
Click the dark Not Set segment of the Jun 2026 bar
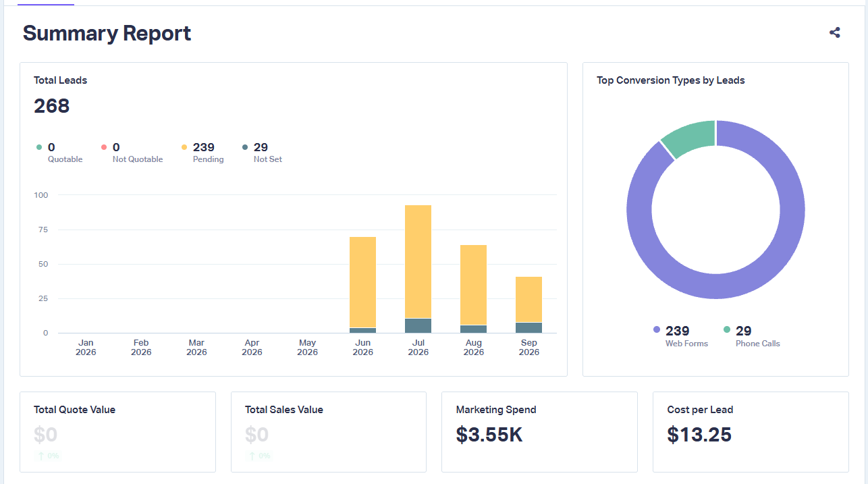coord(362,330)
